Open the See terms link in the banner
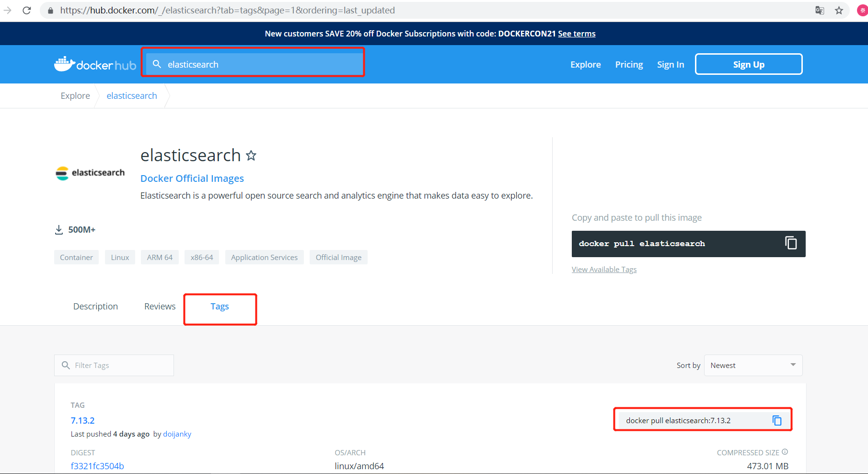868x474 pixels. [x=577, y=34]
